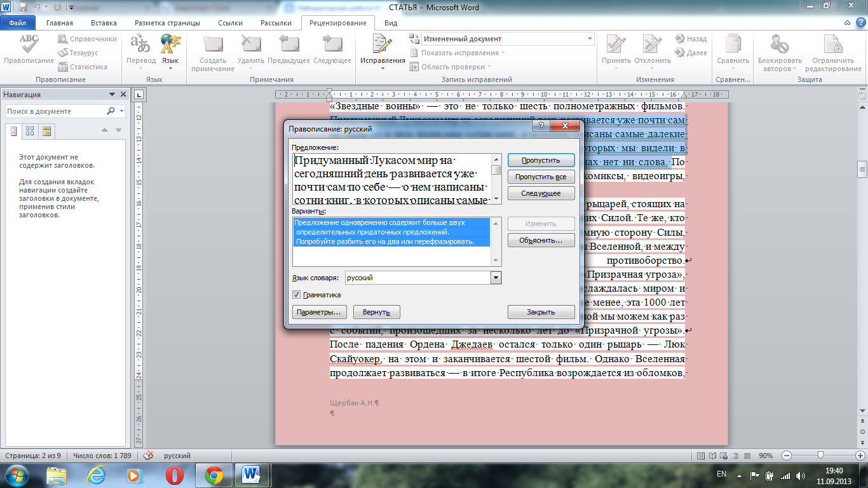Image resolution: width=868 pixels, height=488 pixels.
Task: Save document via quick access toolbar
Action: 23,8
